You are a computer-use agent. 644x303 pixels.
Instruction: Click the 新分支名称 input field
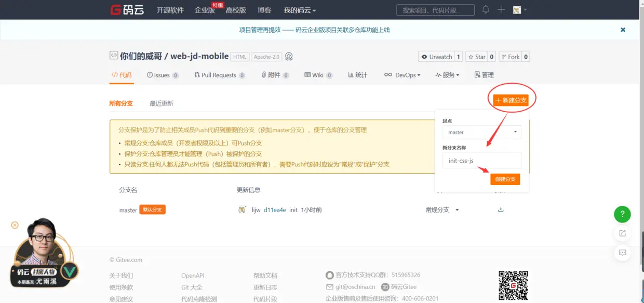coord(481,161)
